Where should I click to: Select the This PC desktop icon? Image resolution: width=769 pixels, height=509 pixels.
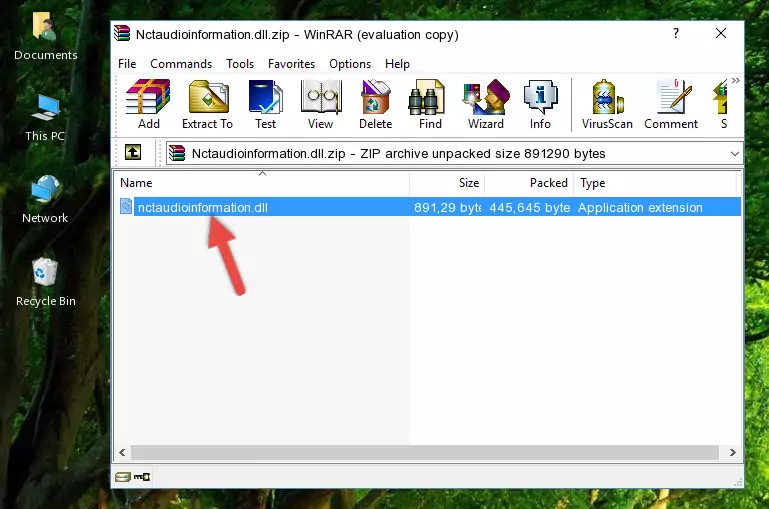pyautogui.click(x=45, y=118)
